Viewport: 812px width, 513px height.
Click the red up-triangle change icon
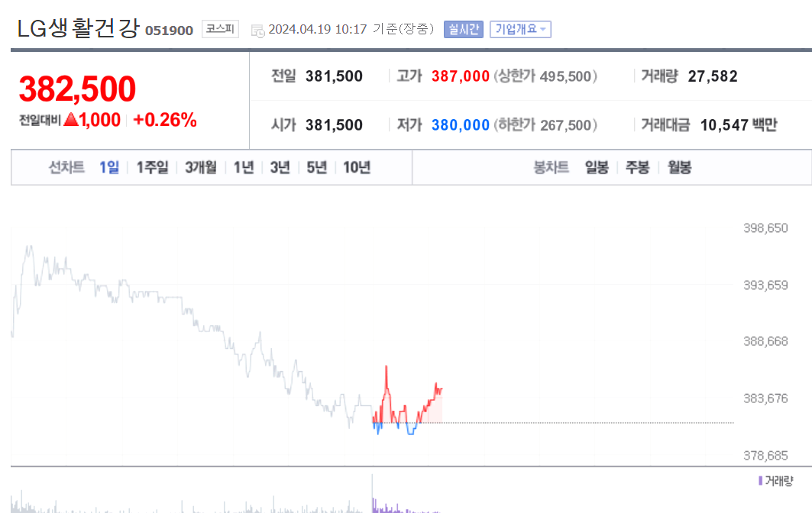tap(70, 120)
